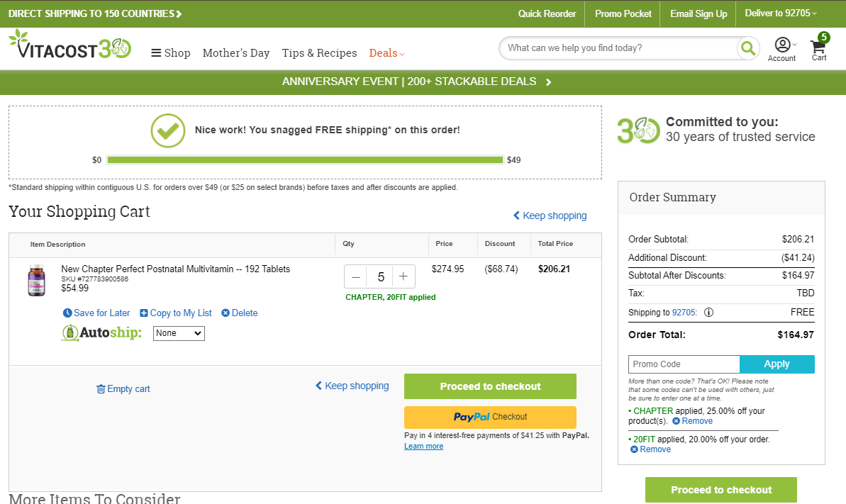Open Promo Pocket

[623, 13]
